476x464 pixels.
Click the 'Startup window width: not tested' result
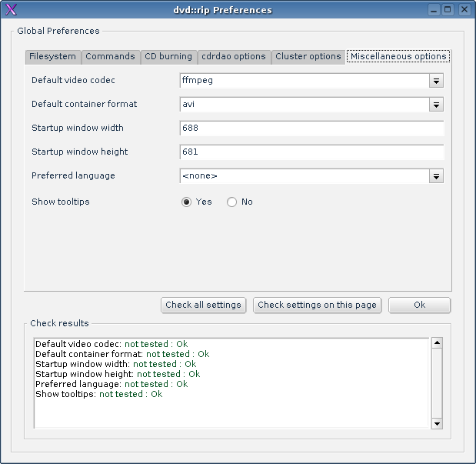pos(115,364)
